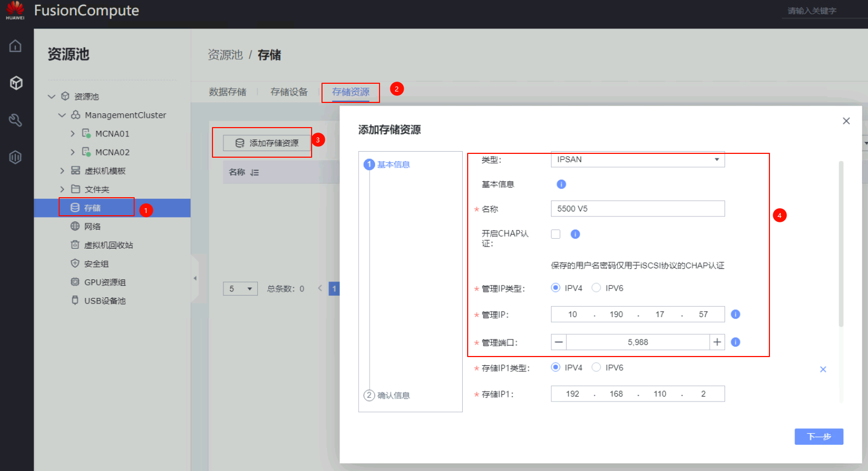
Task: Open the 类型 IPSAN dropdown
Action: 637,159
